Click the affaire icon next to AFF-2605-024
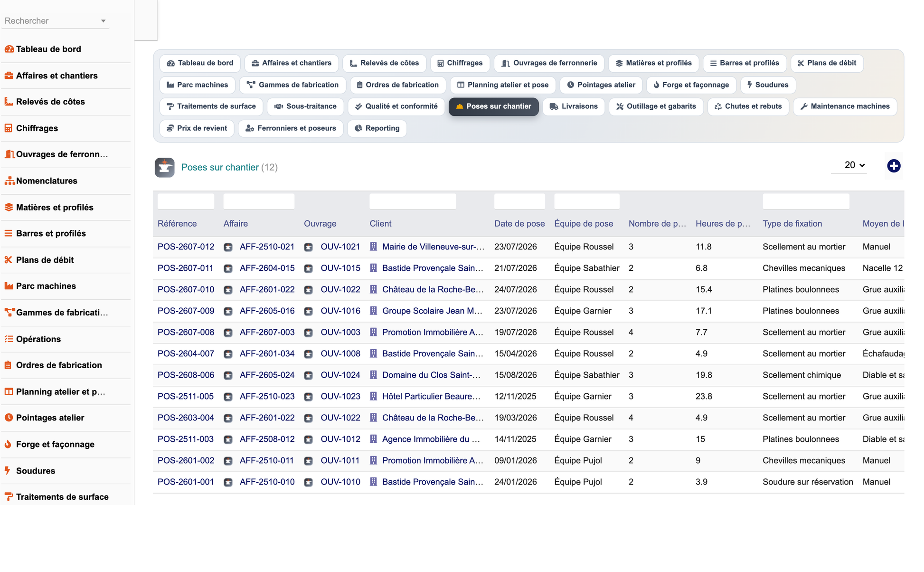 coord(228,375)
